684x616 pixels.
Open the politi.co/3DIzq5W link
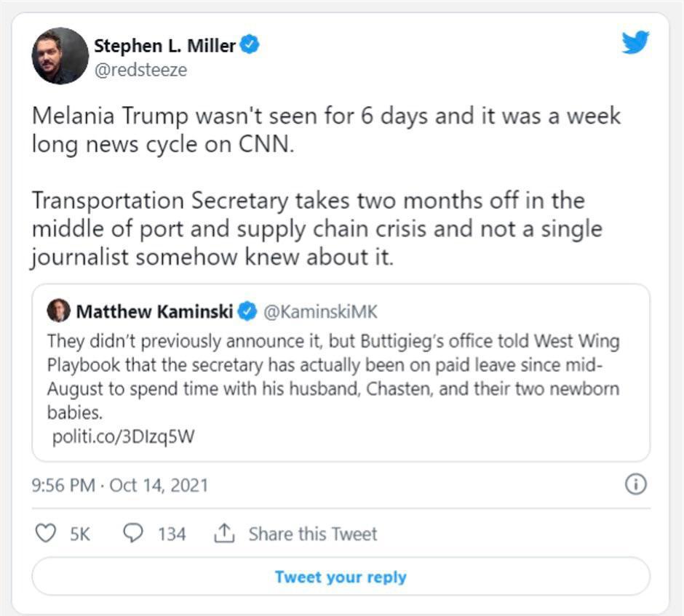coord(124,437)
